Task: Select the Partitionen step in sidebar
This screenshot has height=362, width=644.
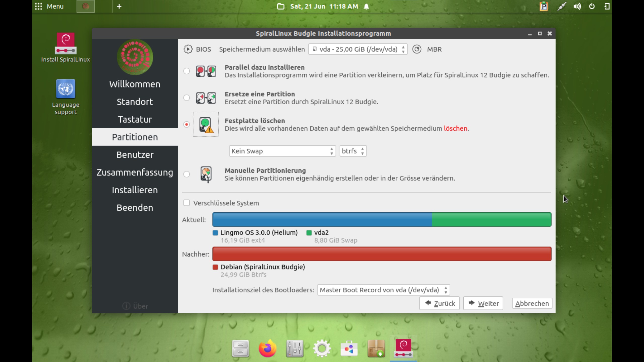Action: click(135, 137)
